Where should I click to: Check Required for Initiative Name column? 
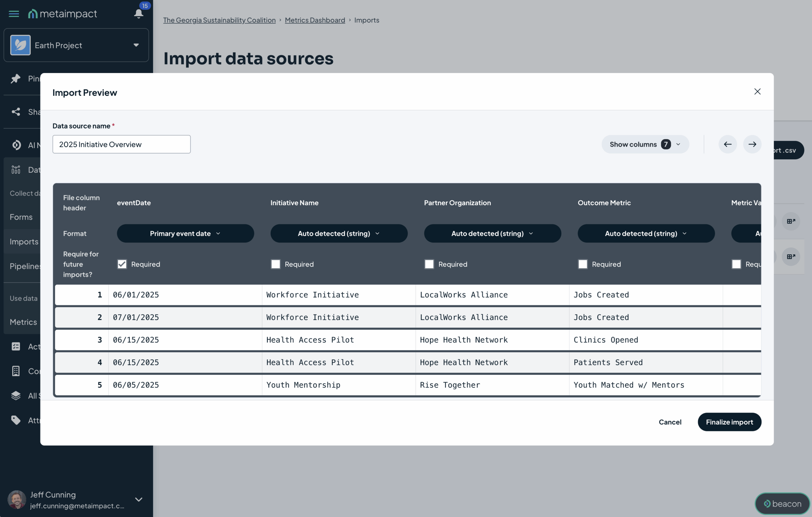(x=276, y=264)
